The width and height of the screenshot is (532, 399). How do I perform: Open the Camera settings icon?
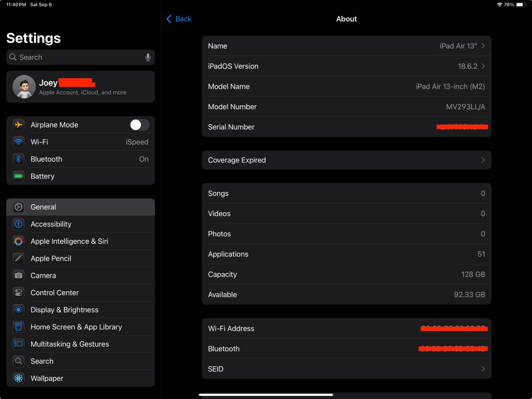[18, 276]
